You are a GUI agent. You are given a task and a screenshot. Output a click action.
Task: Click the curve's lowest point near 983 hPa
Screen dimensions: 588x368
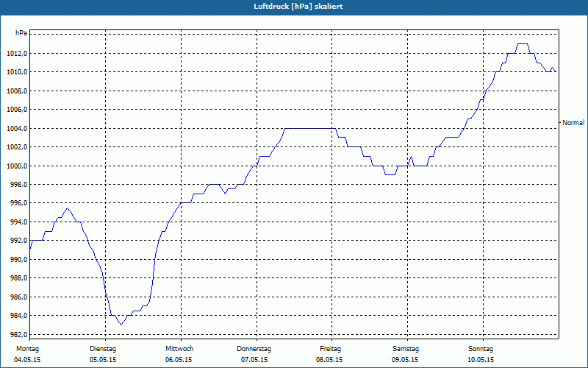(121, 325)
